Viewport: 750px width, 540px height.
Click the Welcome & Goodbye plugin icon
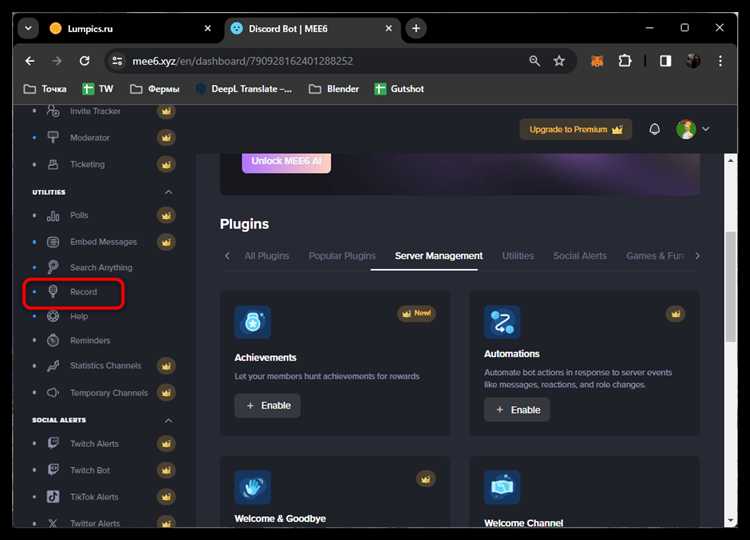tap(253, 487)
